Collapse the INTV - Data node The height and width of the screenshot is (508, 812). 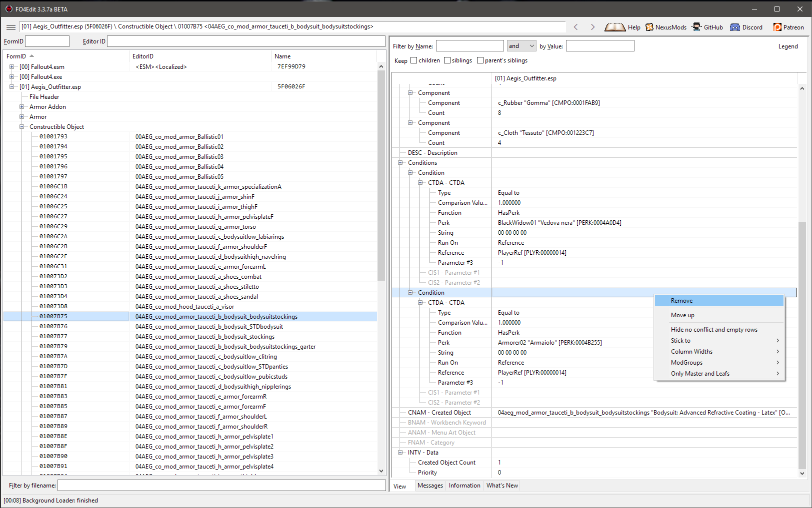pyautogui.click(x=400, y=453)
